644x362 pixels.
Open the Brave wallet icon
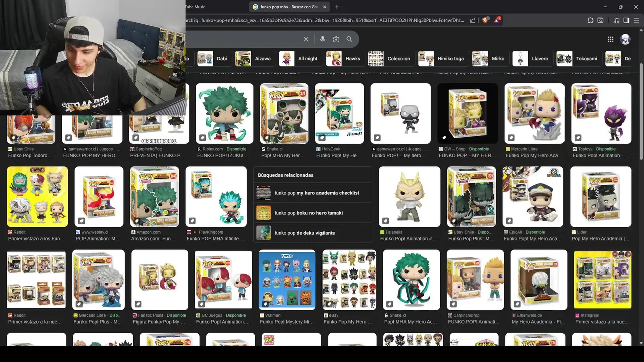[600, 20]
